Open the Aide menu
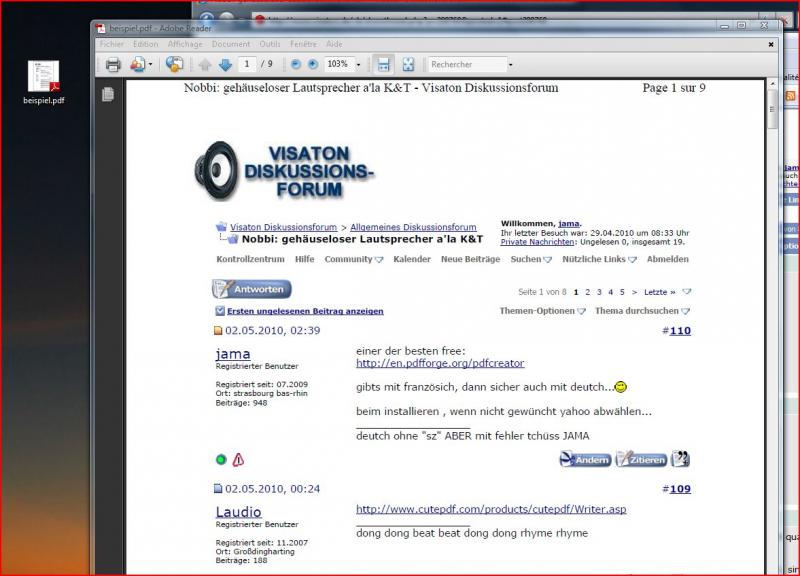The image size is (800, 576). coord(334,44)
